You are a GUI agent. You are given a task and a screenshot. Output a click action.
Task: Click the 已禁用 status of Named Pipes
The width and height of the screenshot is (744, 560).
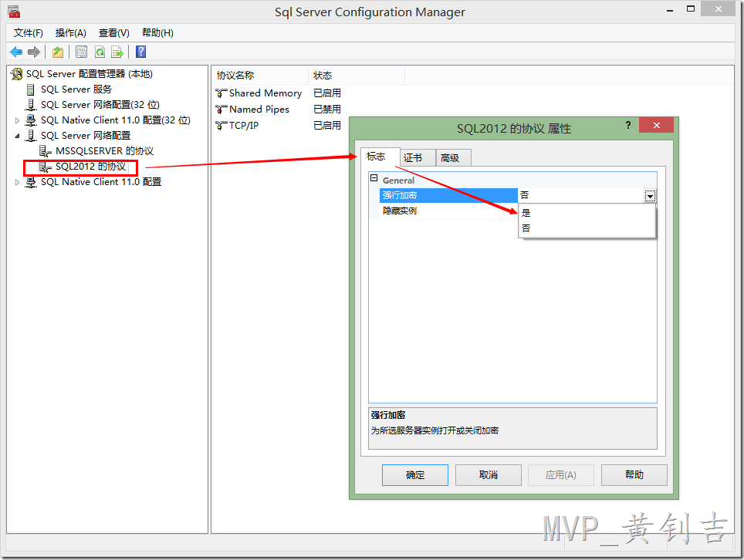(327, 109)
